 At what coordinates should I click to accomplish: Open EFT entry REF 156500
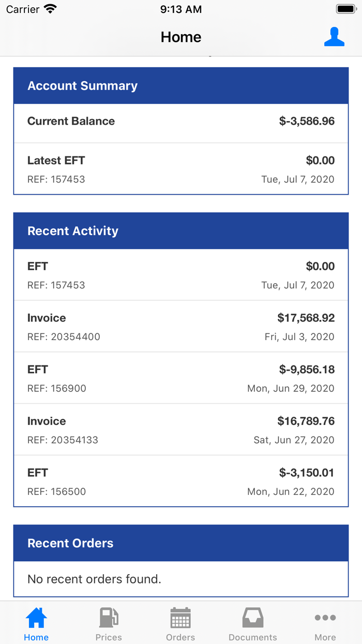click(181, 481)
